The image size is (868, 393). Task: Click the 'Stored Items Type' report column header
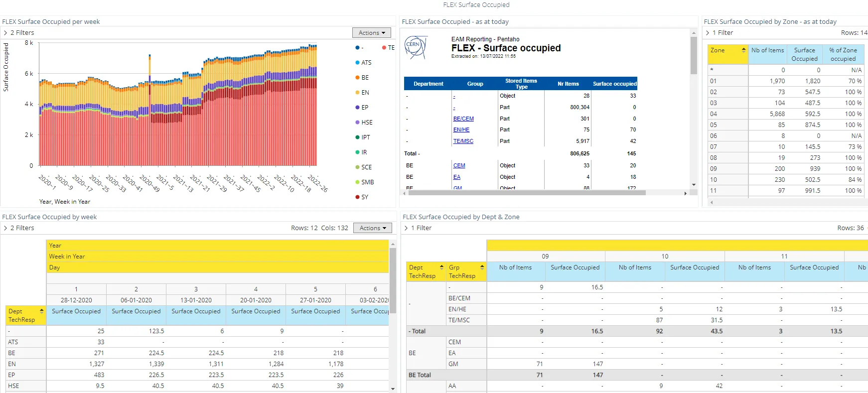pos(521,84)
